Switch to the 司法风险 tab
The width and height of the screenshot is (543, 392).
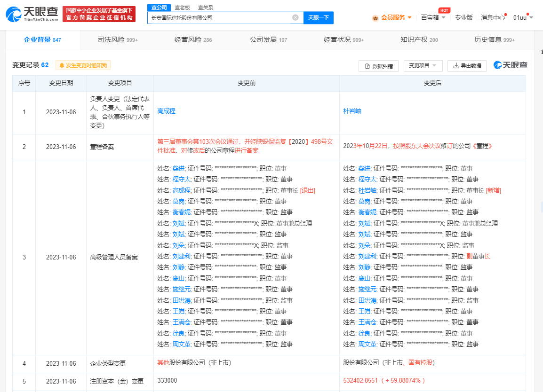111,40
